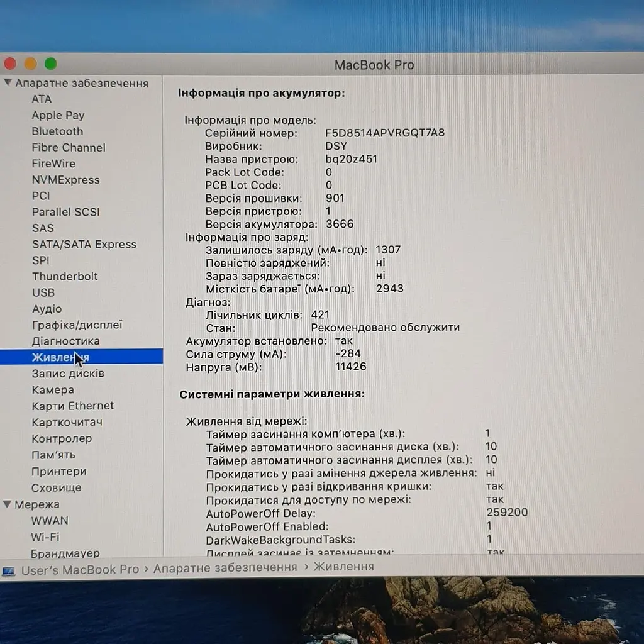Select Карткочитач in the sidebar
This screenshot has height=644, width=644.
(x=67, y=422)
